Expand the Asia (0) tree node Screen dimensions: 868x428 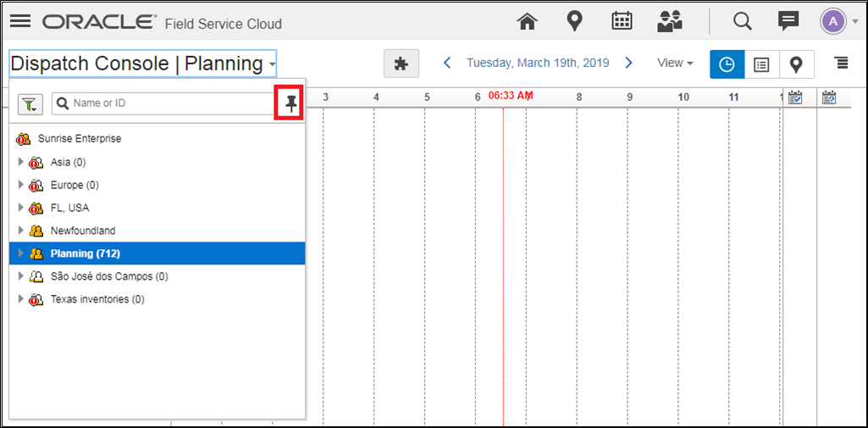21,162
